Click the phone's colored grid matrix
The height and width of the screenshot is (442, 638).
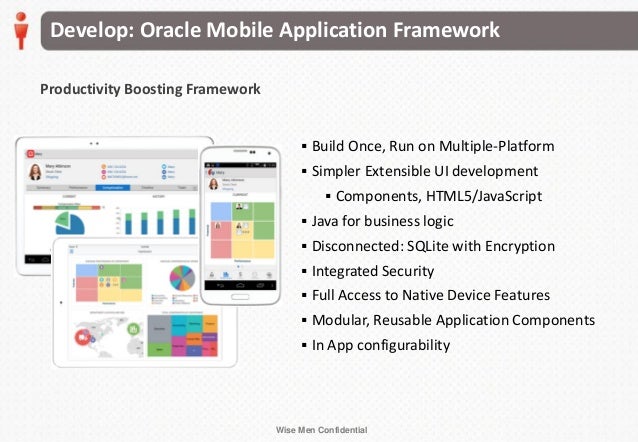coord(243,230)
